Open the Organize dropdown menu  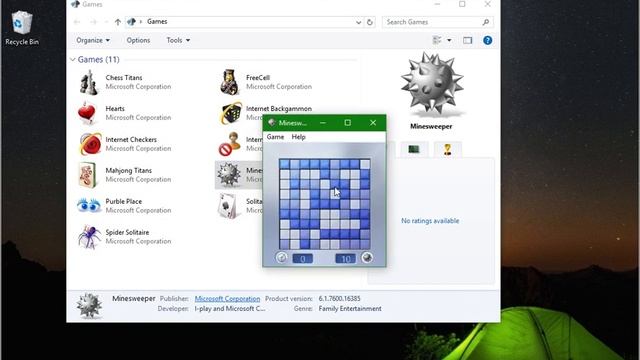(93, 40)
